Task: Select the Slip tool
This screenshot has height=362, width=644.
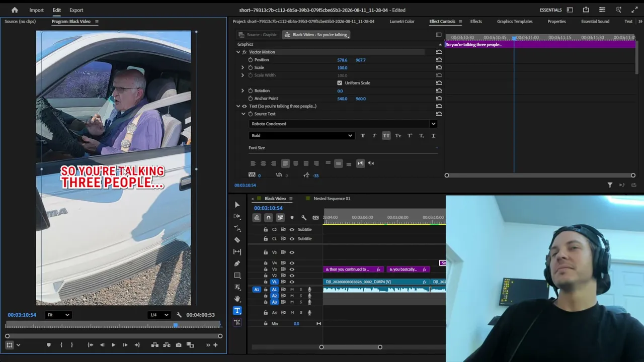Action: click(237, 251)
